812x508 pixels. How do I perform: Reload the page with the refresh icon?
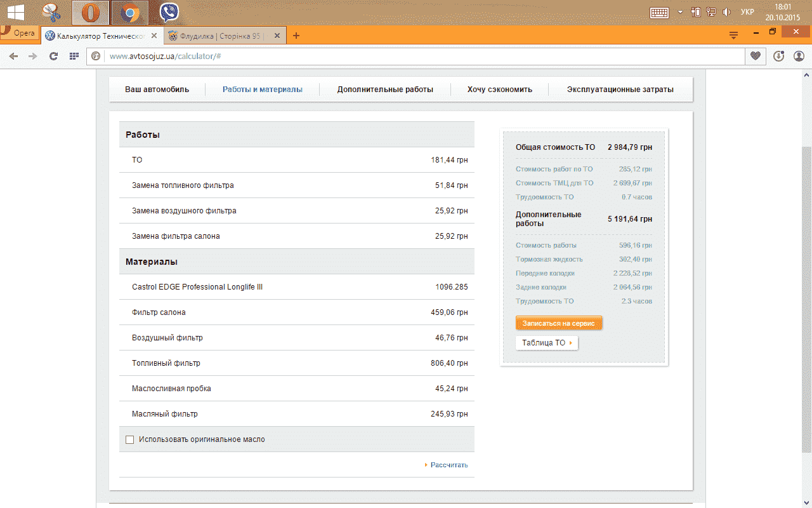tap(54, 56)
